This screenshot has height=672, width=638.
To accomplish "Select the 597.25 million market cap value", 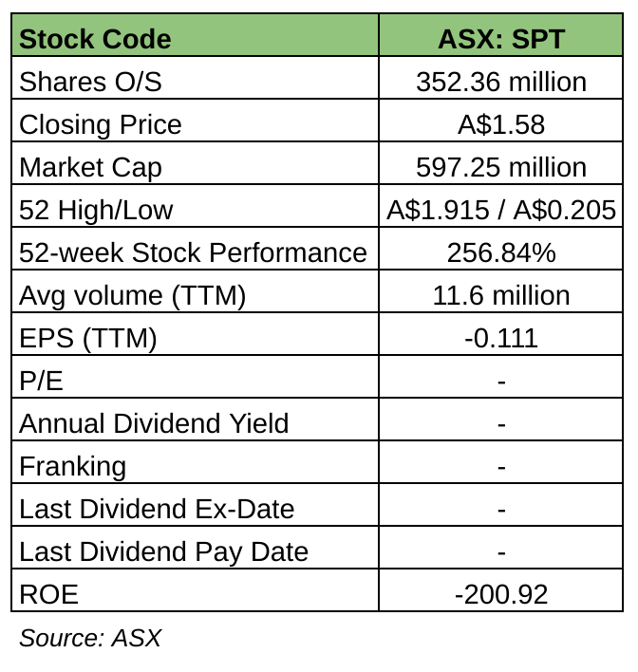I will [x=500, y=168].
